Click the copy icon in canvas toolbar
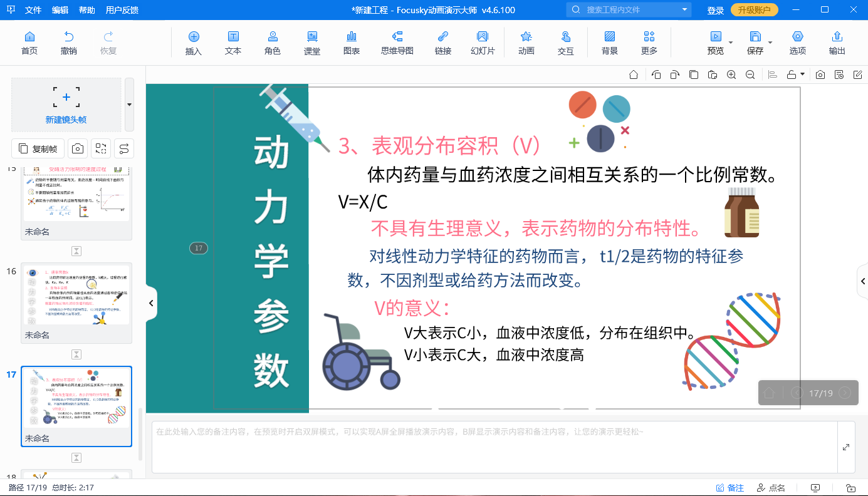The width and height of the screenshot is (868, 496). 694,75
